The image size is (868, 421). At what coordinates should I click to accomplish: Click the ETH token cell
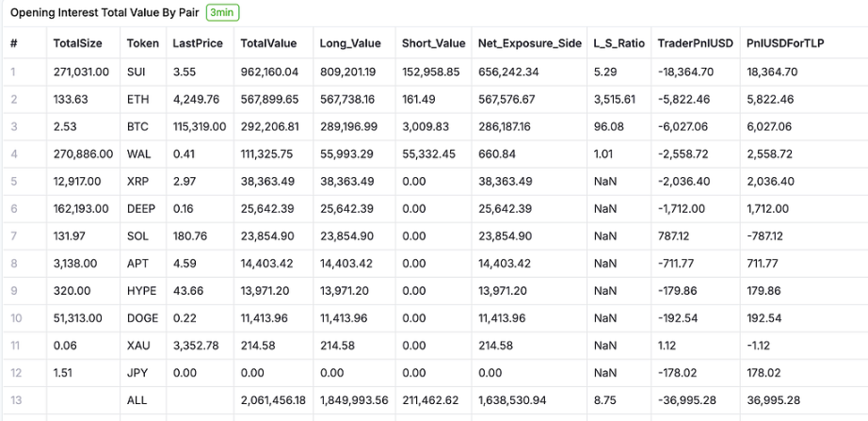click(137, 99)
